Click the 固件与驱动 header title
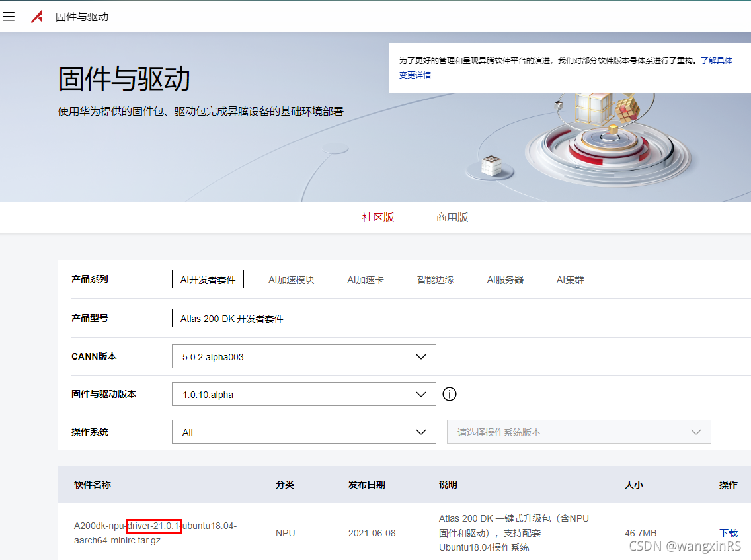Image resolution: width=751 pixels, height=560 pixels. [x=82, y=17]
